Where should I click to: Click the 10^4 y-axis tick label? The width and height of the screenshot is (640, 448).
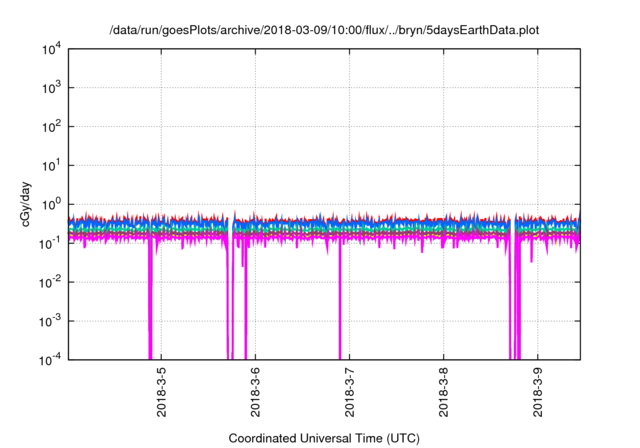(52, 50)
